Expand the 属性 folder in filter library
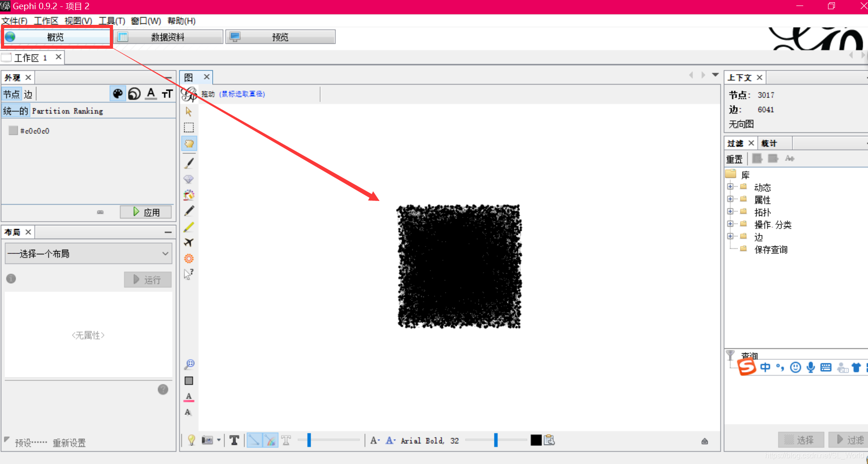The image size is (868, 464). (730, 199)
